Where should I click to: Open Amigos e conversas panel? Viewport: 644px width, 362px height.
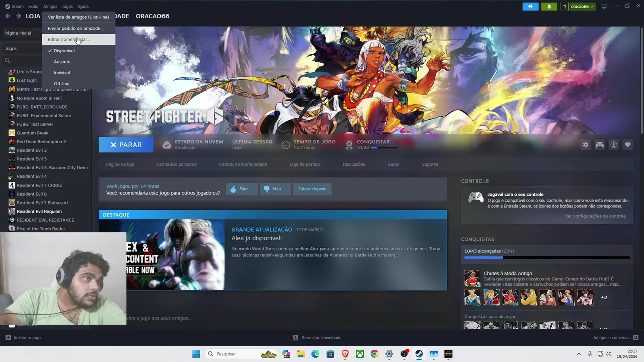[x=616, y=338]
